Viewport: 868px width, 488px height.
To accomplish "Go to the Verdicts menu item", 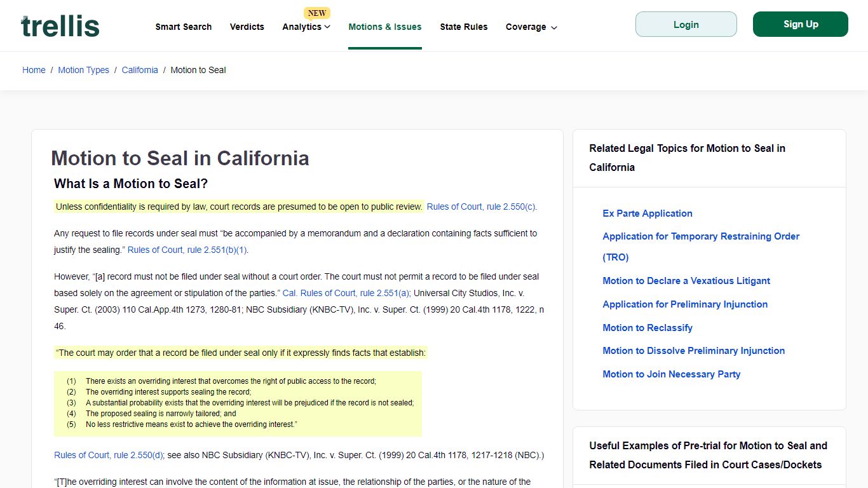I will 247,27.
